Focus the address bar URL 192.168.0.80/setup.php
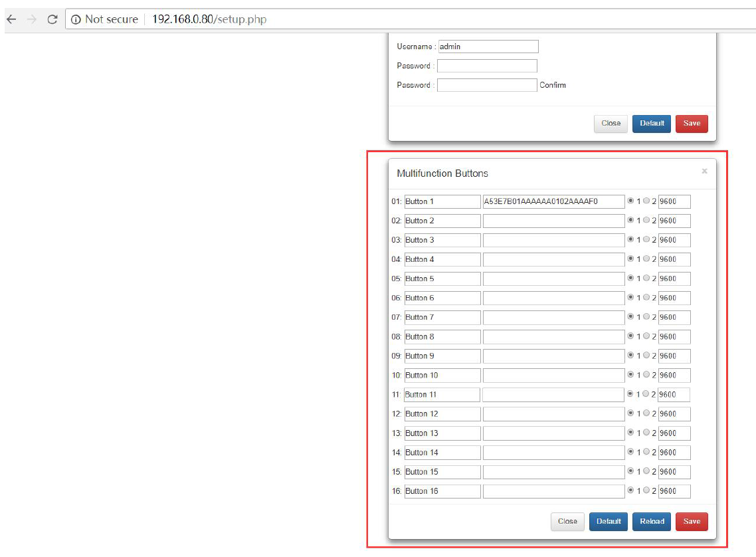Image resolution: width=756 pixels, height=557 pixels. pyautogui.click(x=209, y=19)
